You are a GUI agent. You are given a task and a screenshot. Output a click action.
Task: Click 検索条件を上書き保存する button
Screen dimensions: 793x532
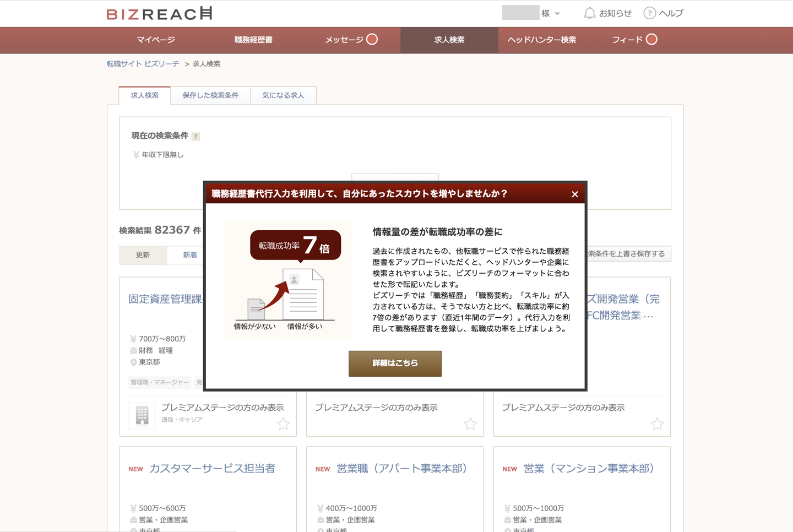point(628,254)
